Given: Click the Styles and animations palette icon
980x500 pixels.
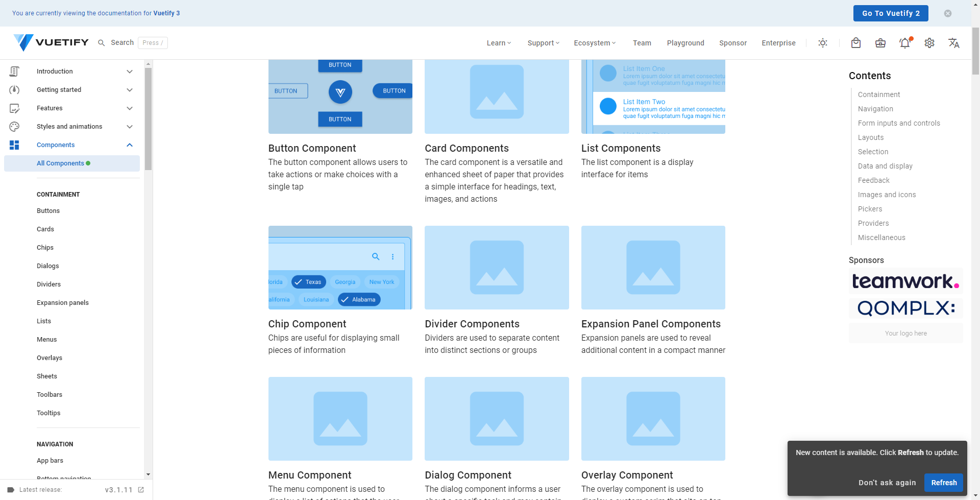Looking at the screenshot, I should tap(14, 127).
